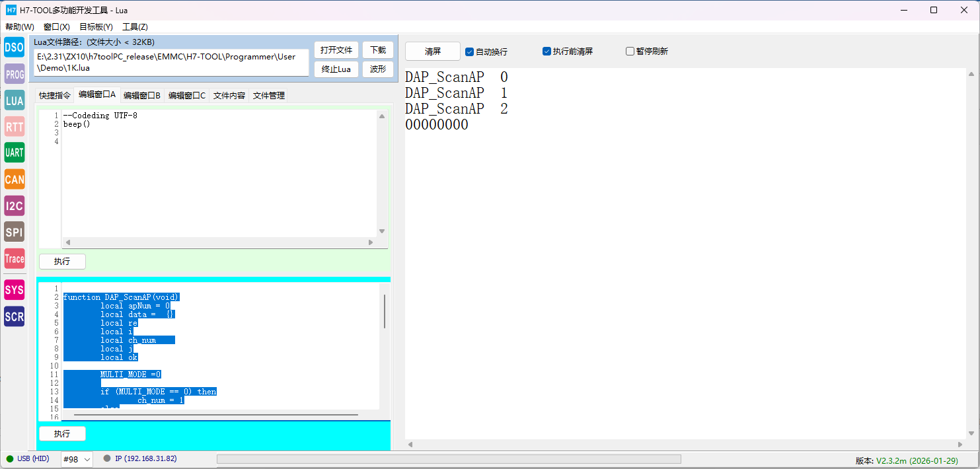Open the 文件管理 tab

(x=268, y=96)
